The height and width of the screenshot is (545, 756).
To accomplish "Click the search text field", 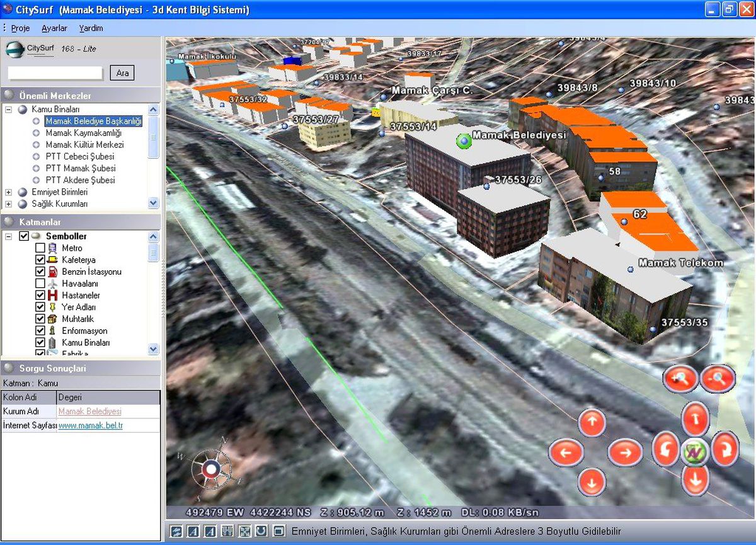I will tap(55, 73).
